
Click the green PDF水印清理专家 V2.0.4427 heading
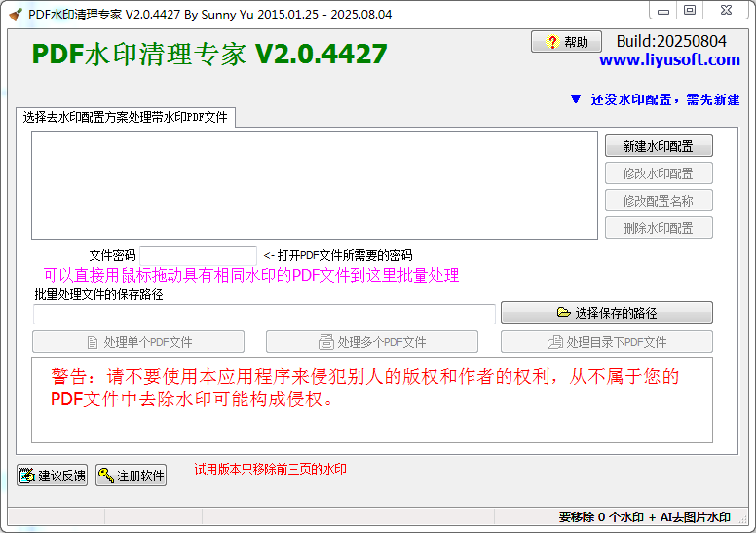click(209, 54)
